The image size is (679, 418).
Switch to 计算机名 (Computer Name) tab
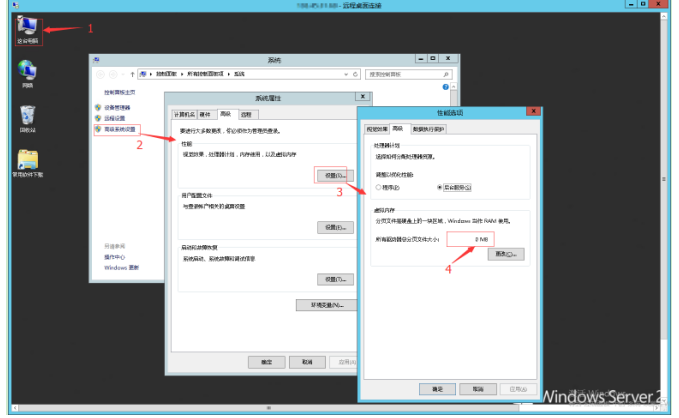tap(183, 115)
